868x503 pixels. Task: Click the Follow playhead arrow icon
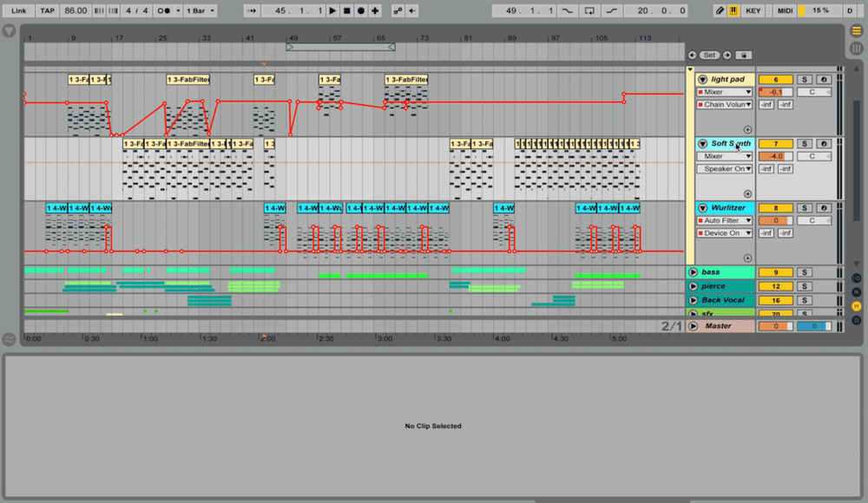pyautogui.click(x=253, y=10)
